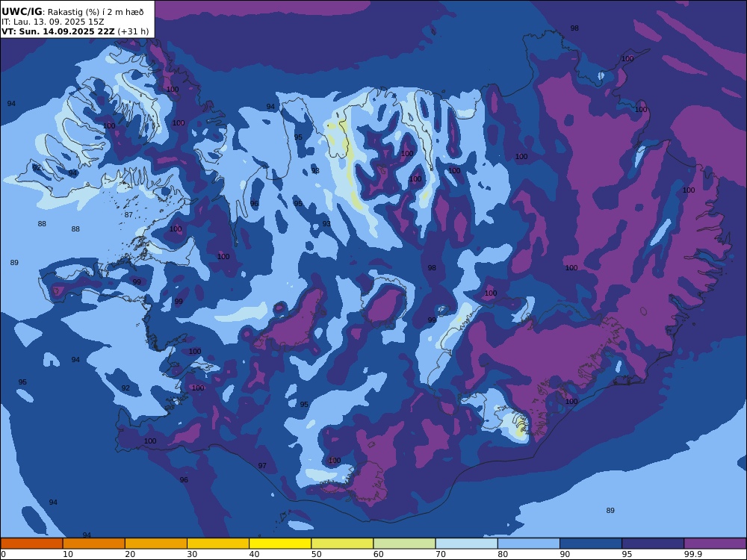Select the 'IT: Lau. 13. 09. 2025 15Z' line
747x560 pixels.
pyautogui.click(x=53, y=22)
